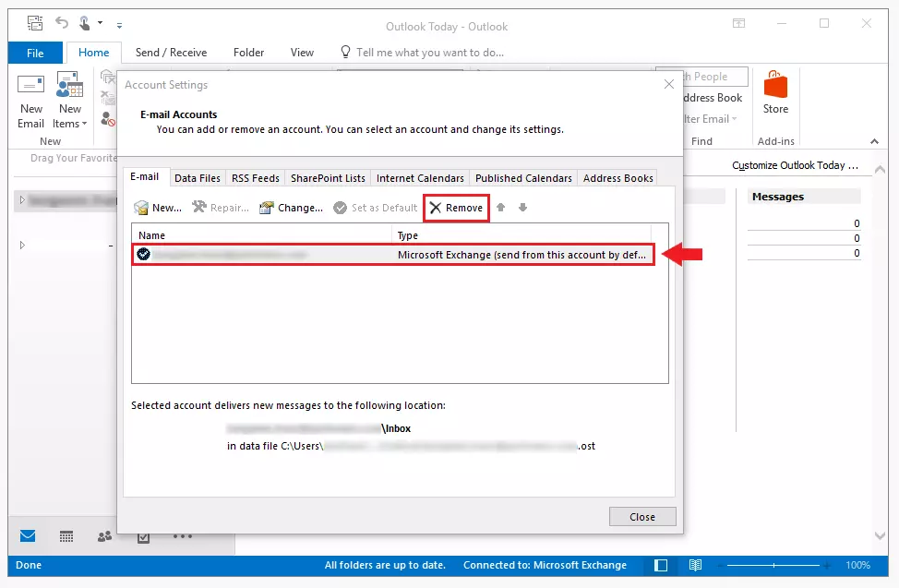Viewport: 899px width, 588px height.
Task: Open the Filter Email dropdown
Action: click(x=711, y=119)
